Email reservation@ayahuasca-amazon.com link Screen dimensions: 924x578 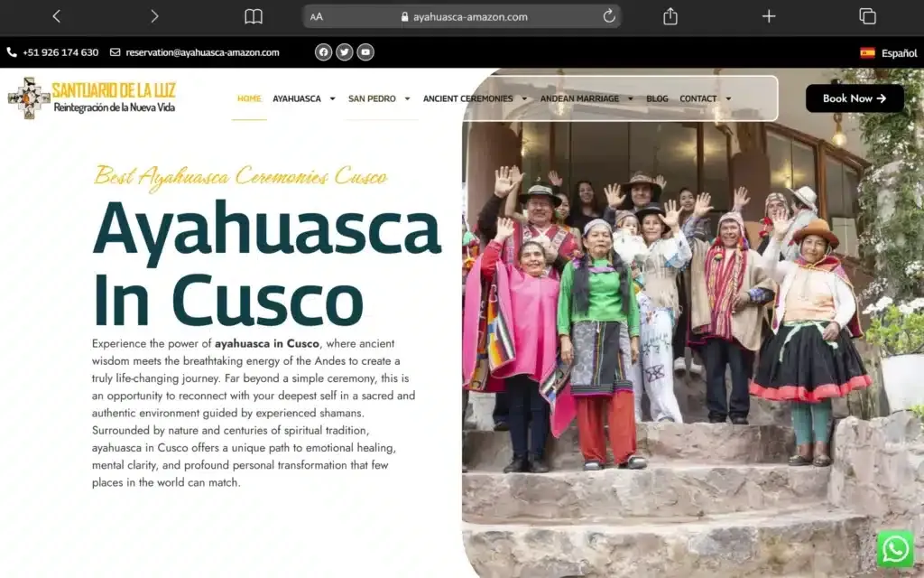(202, 51)
